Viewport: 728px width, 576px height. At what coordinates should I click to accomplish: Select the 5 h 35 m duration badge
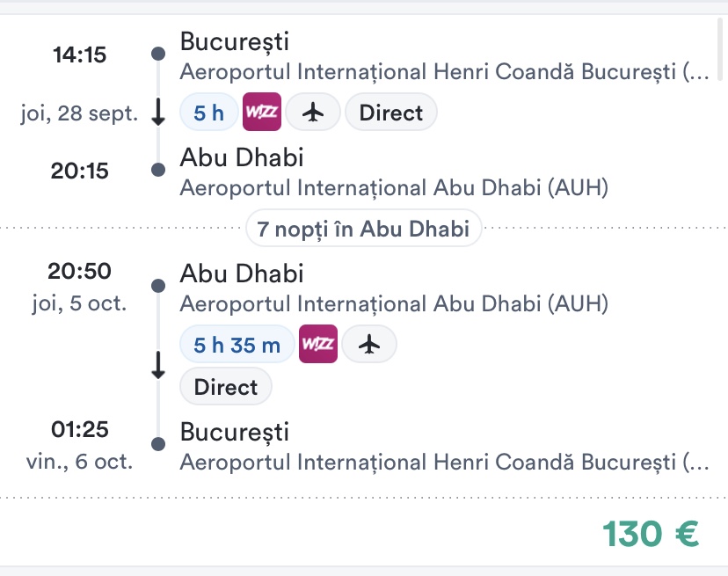237,345
